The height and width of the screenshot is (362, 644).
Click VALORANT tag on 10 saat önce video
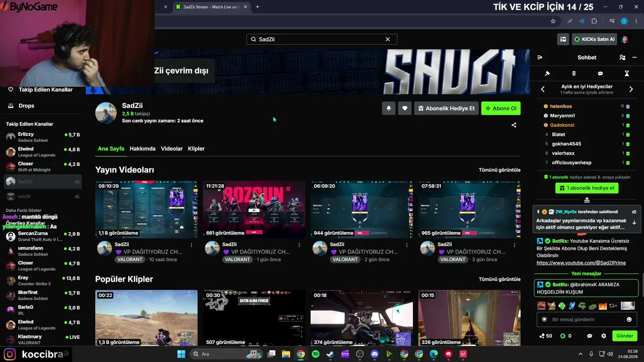[130, 259]
